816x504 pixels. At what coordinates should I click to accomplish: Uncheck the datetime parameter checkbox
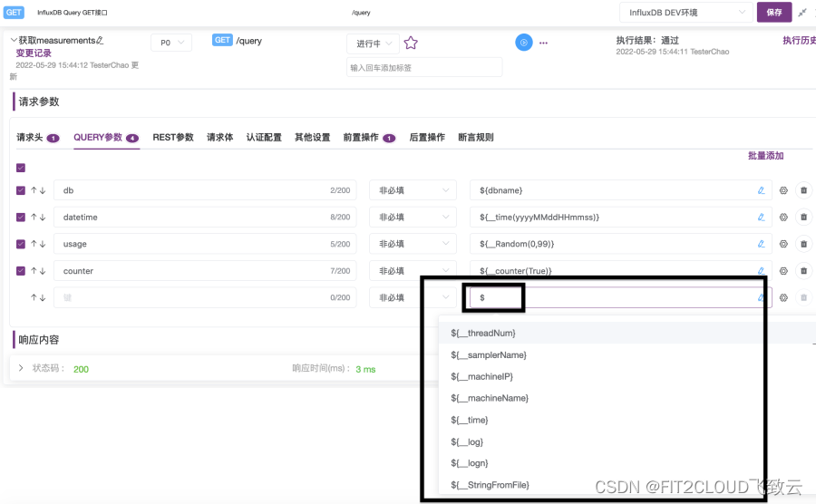[x=21, y=217]
